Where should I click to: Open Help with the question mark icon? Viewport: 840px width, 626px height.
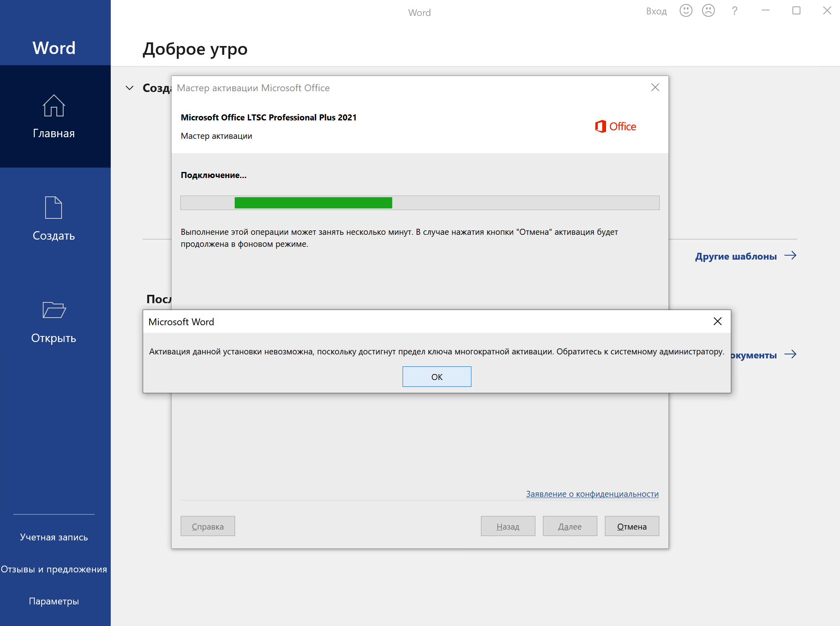point(734,11)
